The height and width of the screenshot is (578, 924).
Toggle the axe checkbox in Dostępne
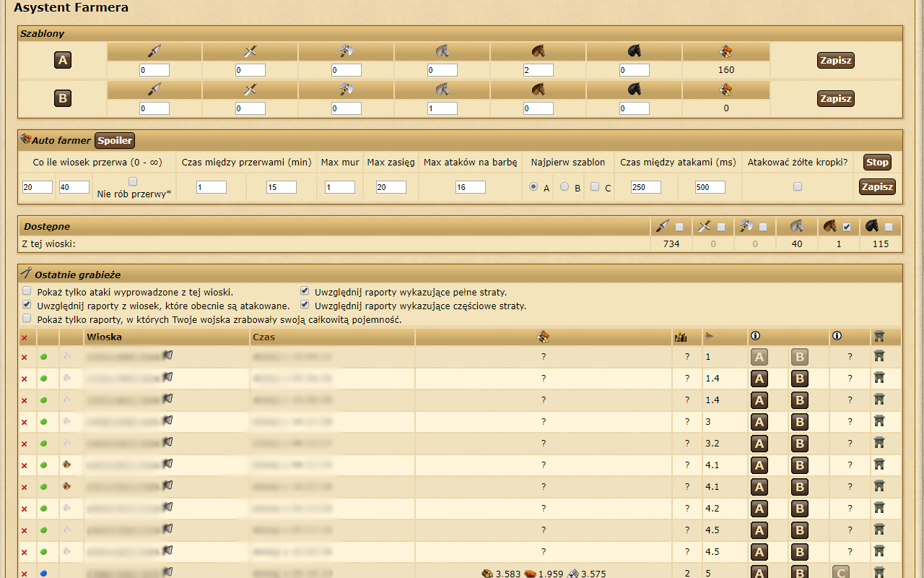pos(763,227)
